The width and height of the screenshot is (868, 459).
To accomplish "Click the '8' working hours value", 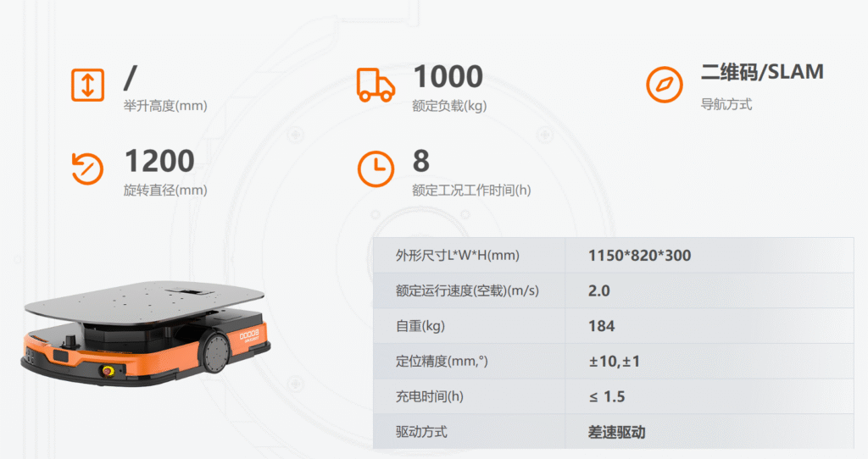I will [420, 161].
